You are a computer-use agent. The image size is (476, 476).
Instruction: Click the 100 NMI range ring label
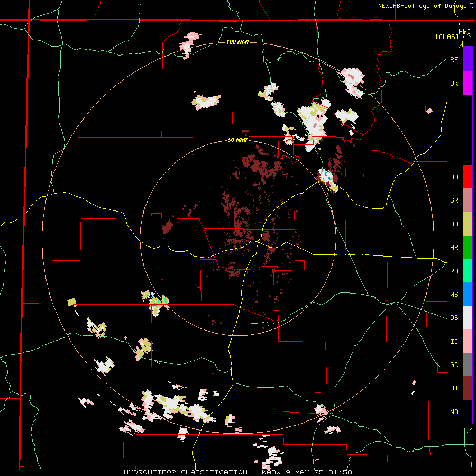click(x=237, y=42)
